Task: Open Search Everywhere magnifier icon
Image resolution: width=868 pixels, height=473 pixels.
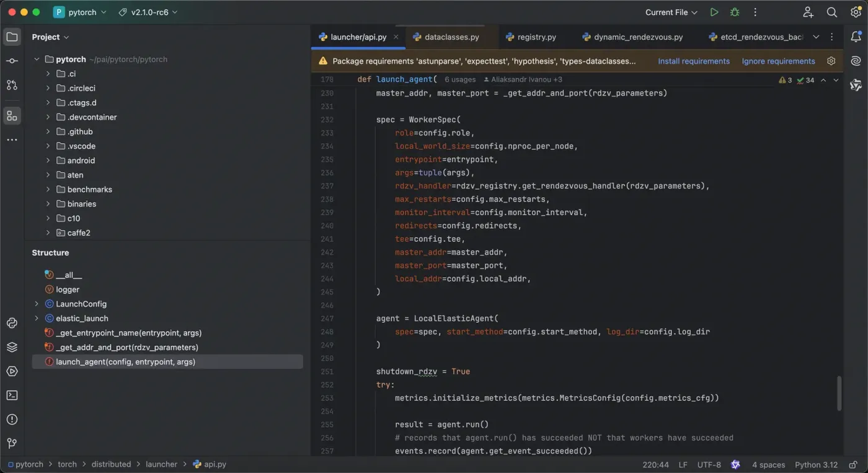Action: (x=832, y=12)
